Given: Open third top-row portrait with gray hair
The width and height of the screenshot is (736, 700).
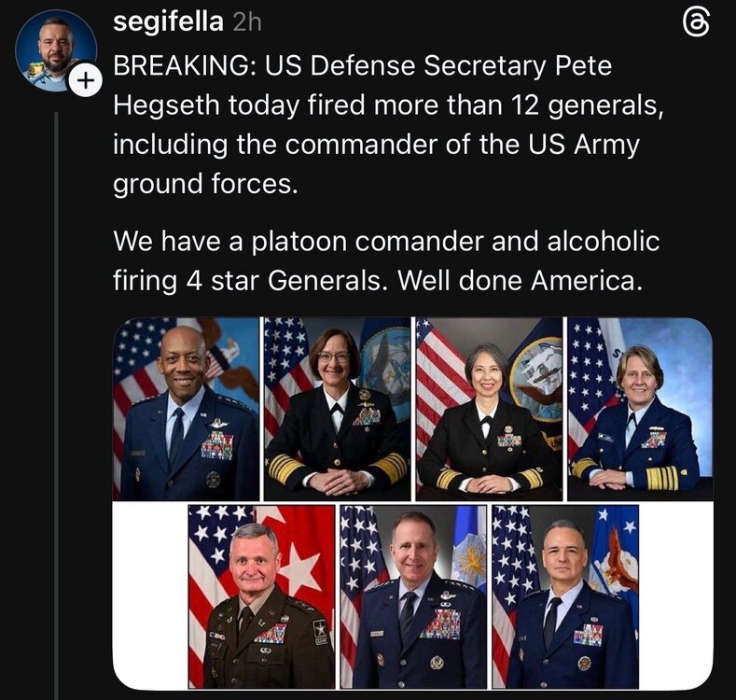Looking at the screenshot, I should click(489, 409).
